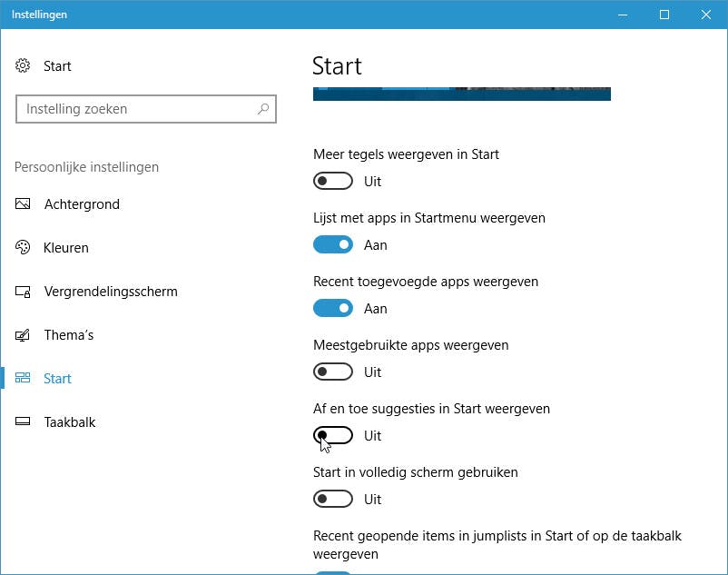Disable 'Recent toegevoegde apps weergeven'
Screen dimensions: 728x575
[333, 309]
